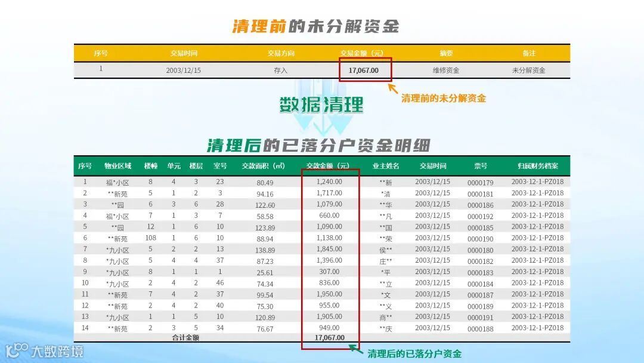This screenshot has width=644, height=363.
Task: Select the area value 122.60
Action: (265, 205)
